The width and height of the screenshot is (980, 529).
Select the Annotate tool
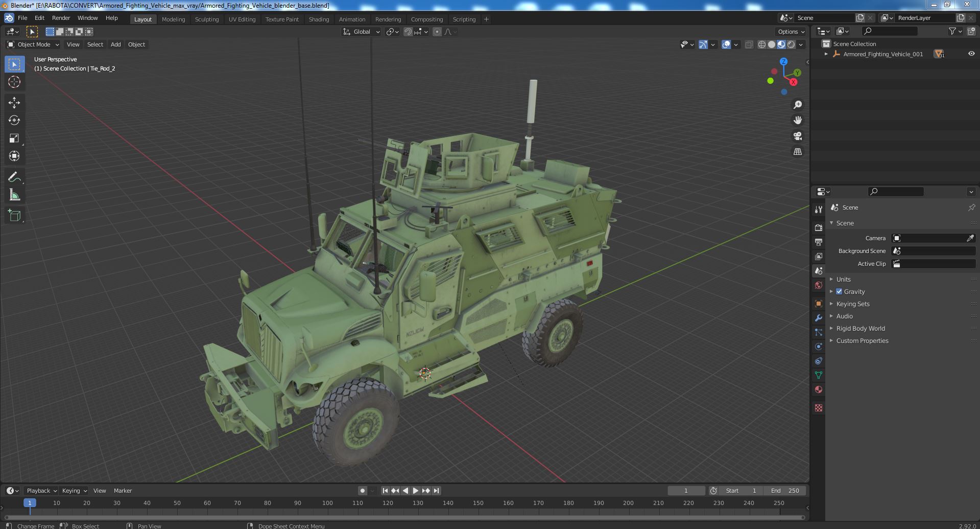[14, 177]
